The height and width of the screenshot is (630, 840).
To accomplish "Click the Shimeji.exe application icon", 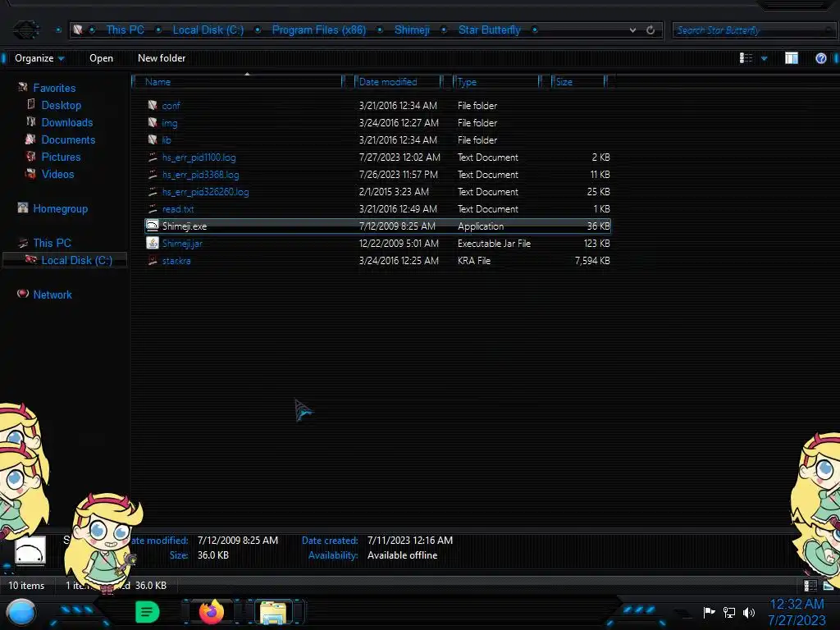I will point(153,226).
